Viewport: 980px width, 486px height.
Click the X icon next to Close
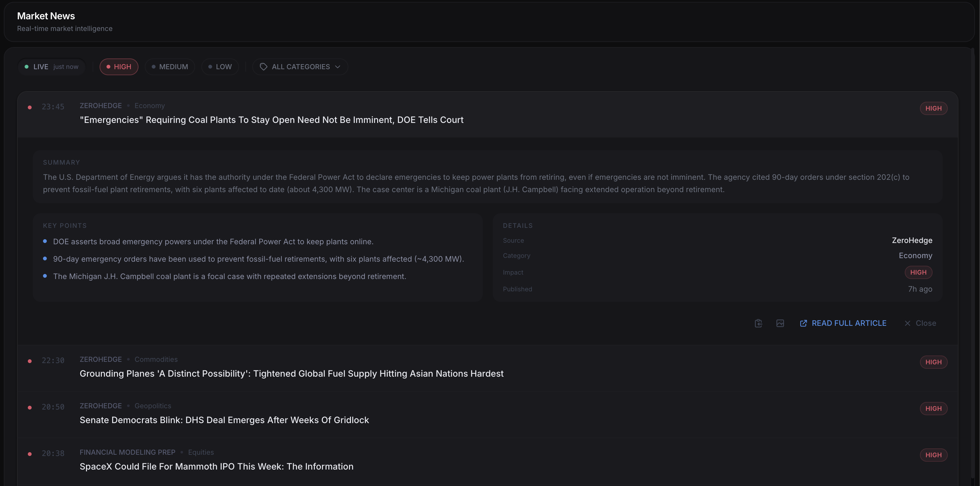[x=907, y=323]
